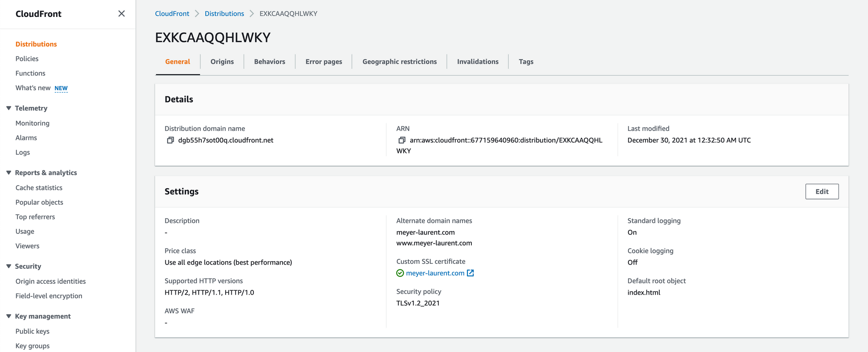Open the Invalidations tab
This screenshot has height=352, width=868.
coord(478,62)
